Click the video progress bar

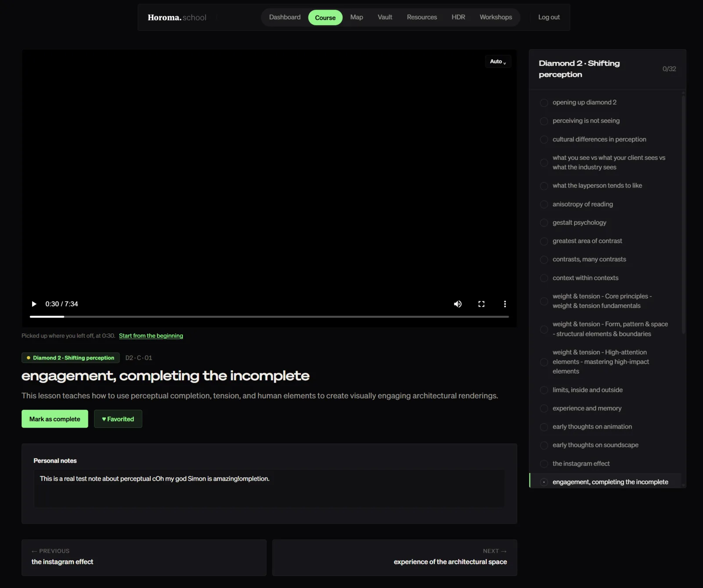click(269, 317)
